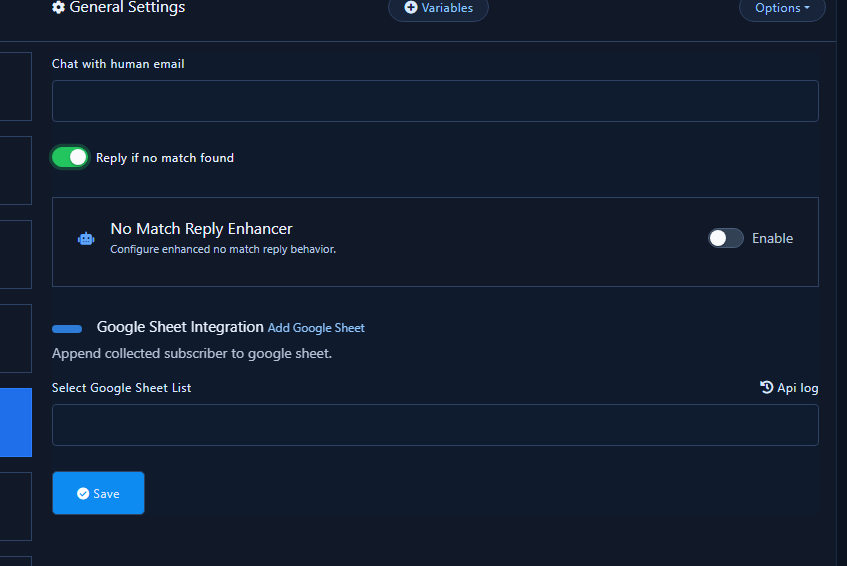847x566 pixels.
Task: Expand the Options dropdown
Action: tap(782, 8)
